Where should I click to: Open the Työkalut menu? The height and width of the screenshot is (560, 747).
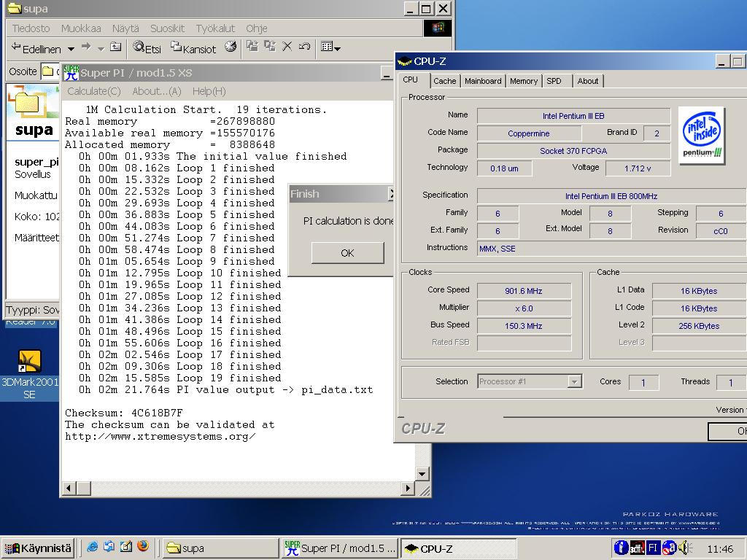pos(215,28)
